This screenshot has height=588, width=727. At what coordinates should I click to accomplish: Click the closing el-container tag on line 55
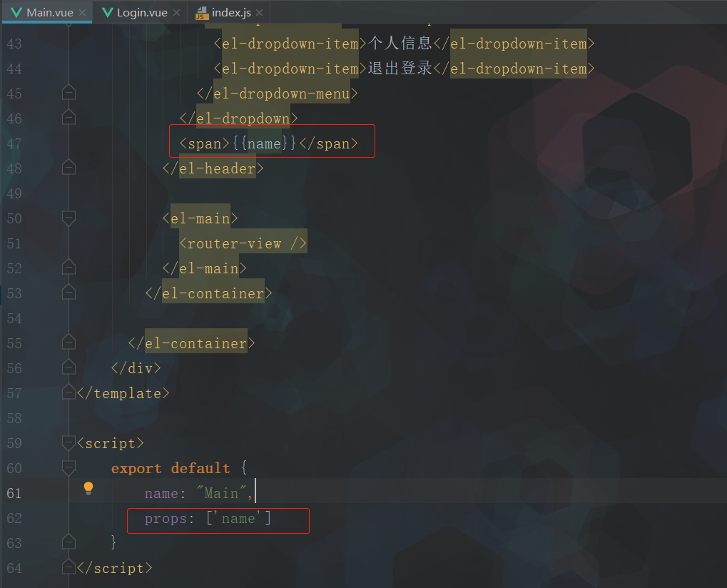tap(191, 343)
